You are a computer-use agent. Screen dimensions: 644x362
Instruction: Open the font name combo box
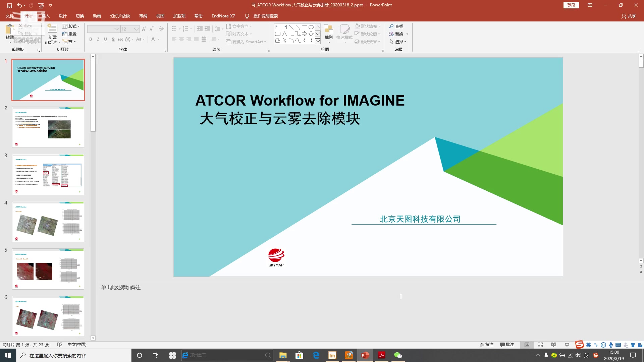point(104,29)
